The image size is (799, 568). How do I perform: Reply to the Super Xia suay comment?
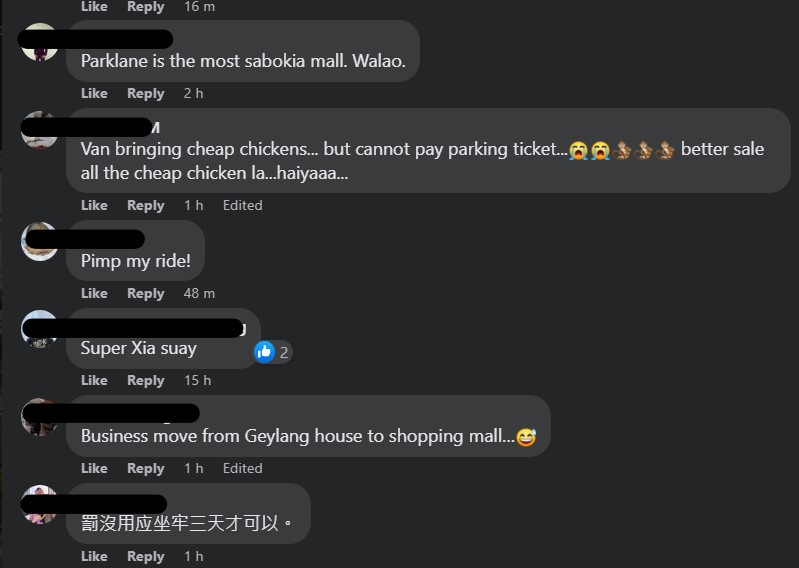click(x=146, y=380)
